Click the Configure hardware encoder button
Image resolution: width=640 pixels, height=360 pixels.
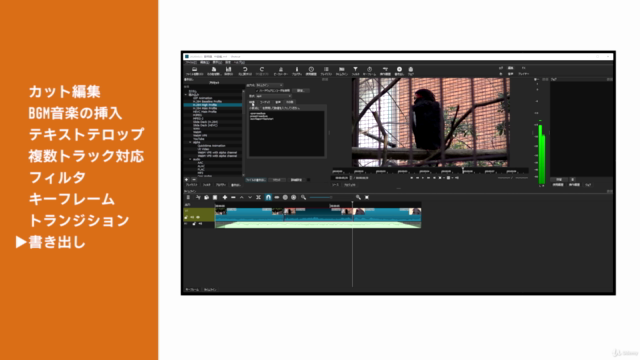[300, 91]
